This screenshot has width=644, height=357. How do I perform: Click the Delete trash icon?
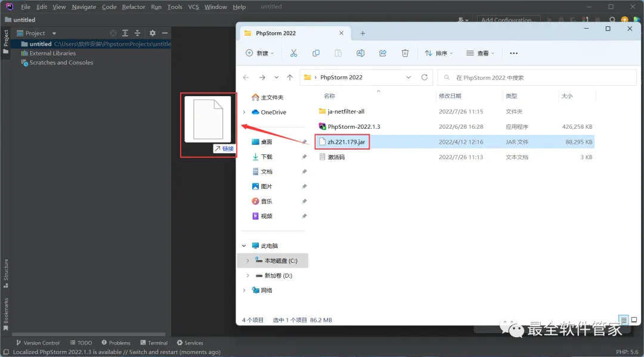pyautogui.click(x=405, y=53)
